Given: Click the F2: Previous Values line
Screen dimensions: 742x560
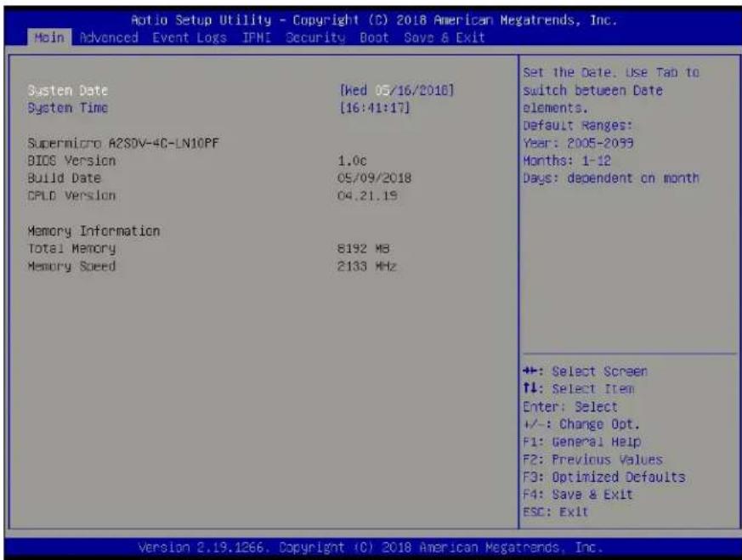Looking at the screenshot, I should click(x=592, y=459).
